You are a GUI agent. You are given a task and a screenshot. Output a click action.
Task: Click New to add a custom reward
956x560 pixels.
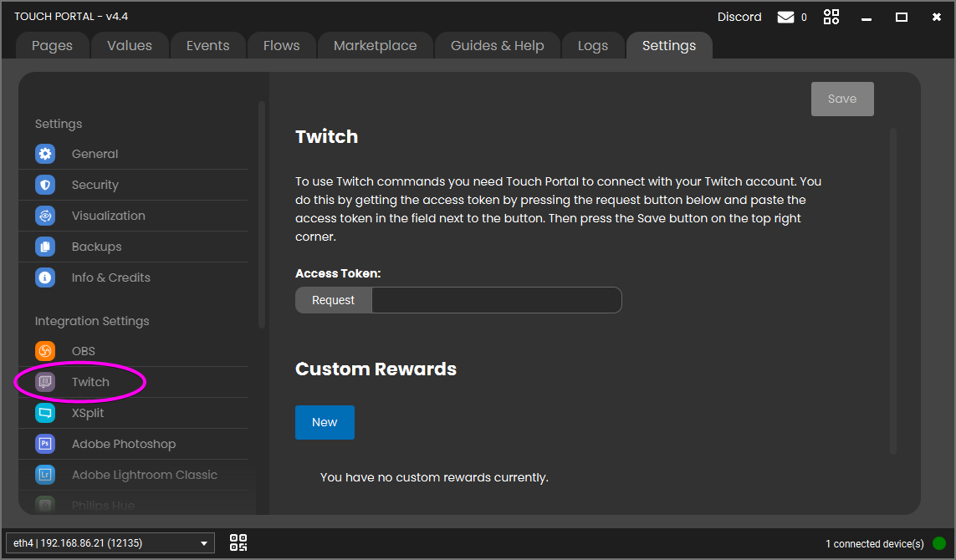[325, 422]
